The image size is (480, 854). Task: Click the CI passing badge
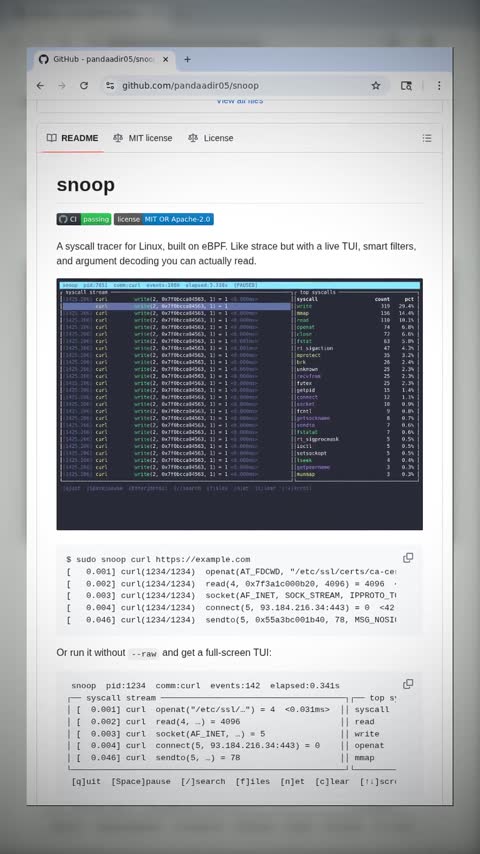tap(84, 219)
